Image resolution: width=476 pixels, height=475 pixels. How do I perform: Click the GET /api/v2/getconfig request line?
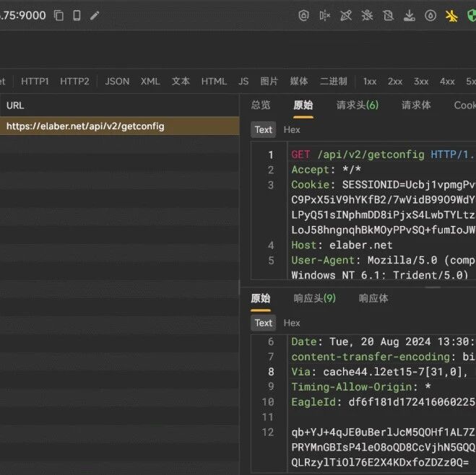pos(384,154)
